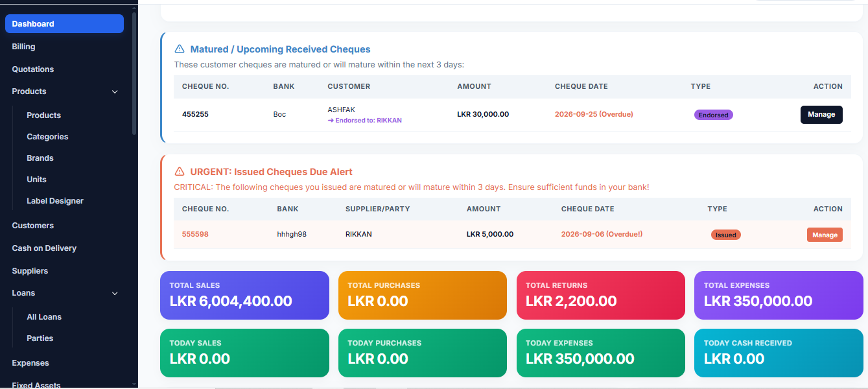Click cheque number 455255

195,114
